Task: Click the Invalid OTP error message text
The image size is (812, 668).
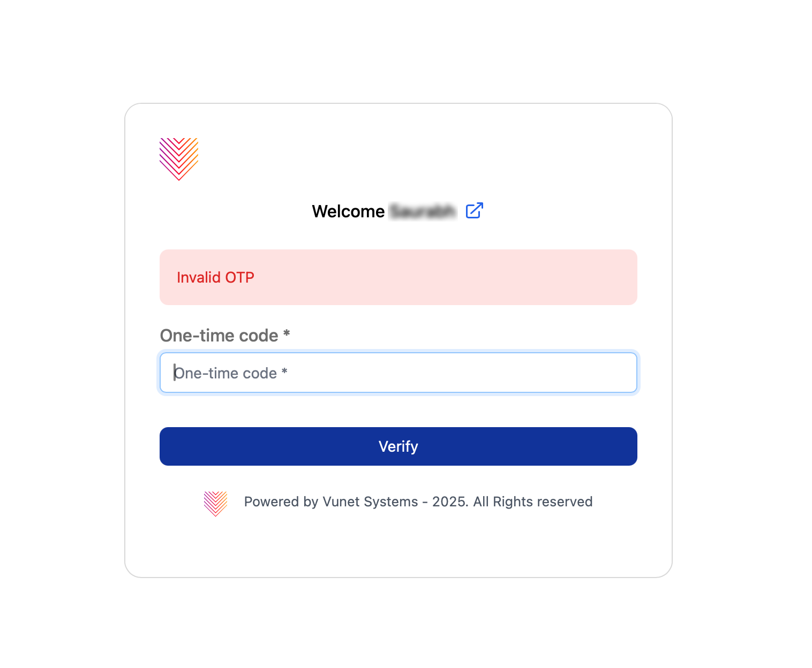Action: click(x=215, y=277)
